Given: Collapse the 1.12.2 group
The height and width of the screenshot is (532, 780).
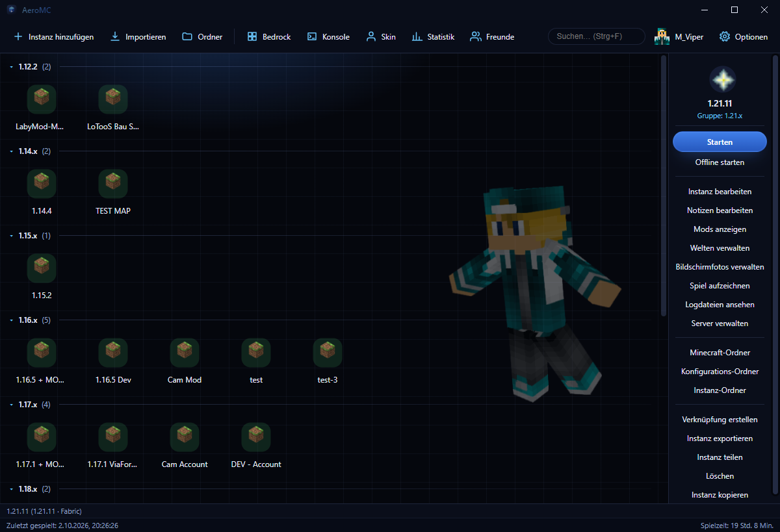Looking at the screenshot, I should [x=12, y=67].
